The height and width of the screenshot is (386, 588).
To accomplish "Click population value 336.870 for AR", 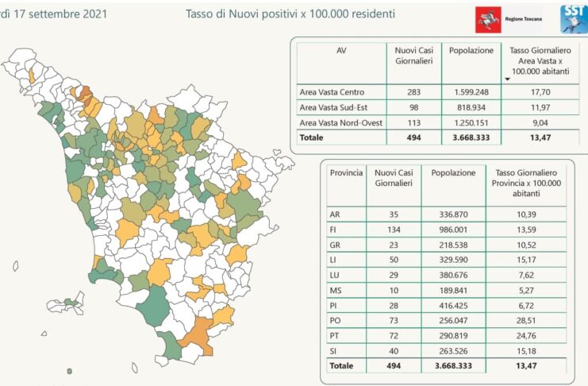I will point(453,214).
